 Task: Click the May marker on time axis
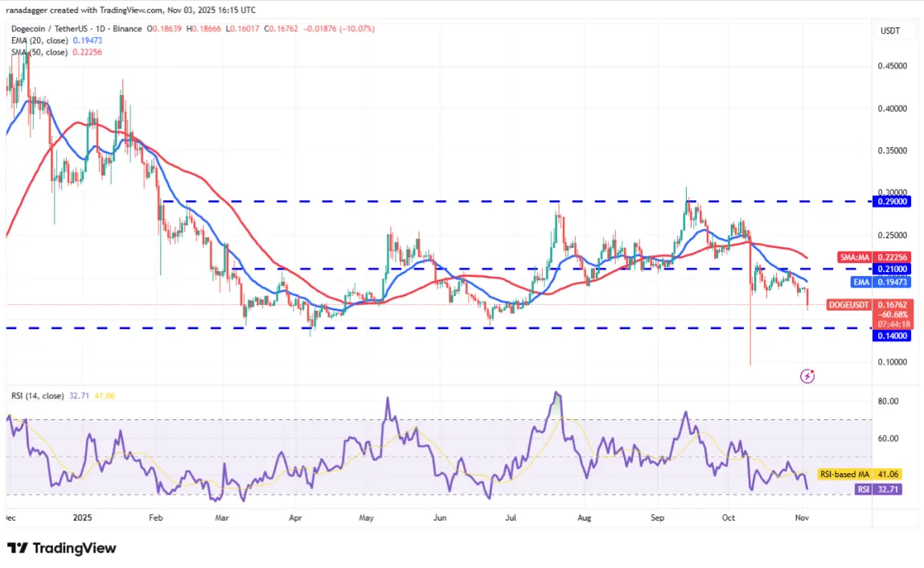click(367, 518)
